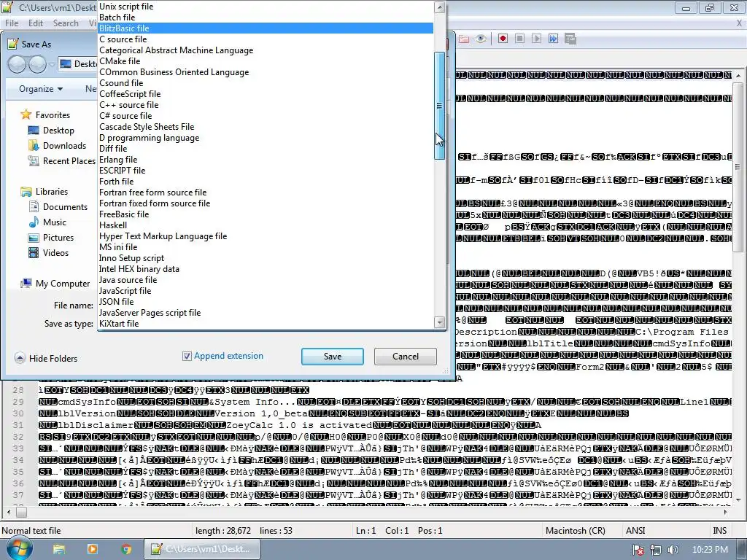Image resolution: width=747 pixels, height=560 pixels.
Task: Toggle the Append extension checkbox
Action: point(187,356)
